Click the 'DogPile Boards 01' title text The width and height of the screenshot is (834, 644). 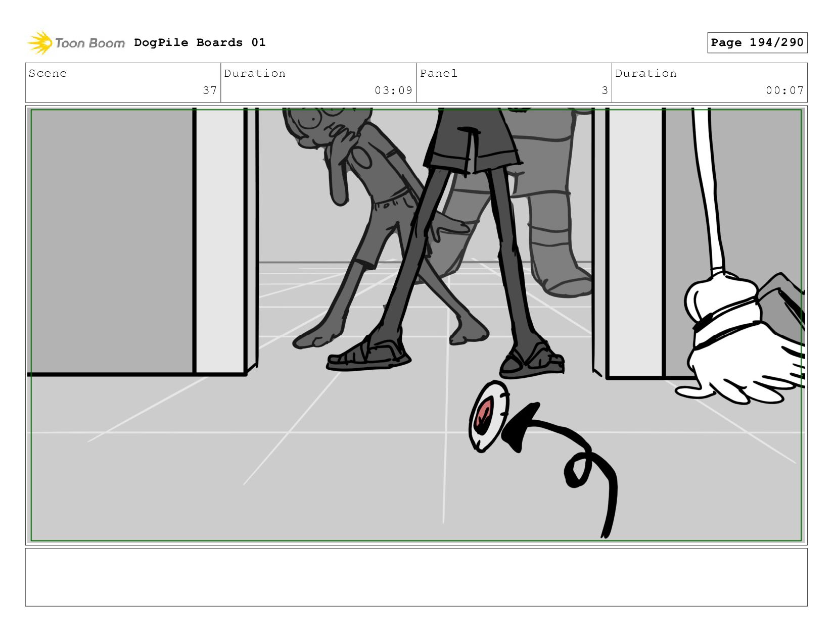coord(200,42)
